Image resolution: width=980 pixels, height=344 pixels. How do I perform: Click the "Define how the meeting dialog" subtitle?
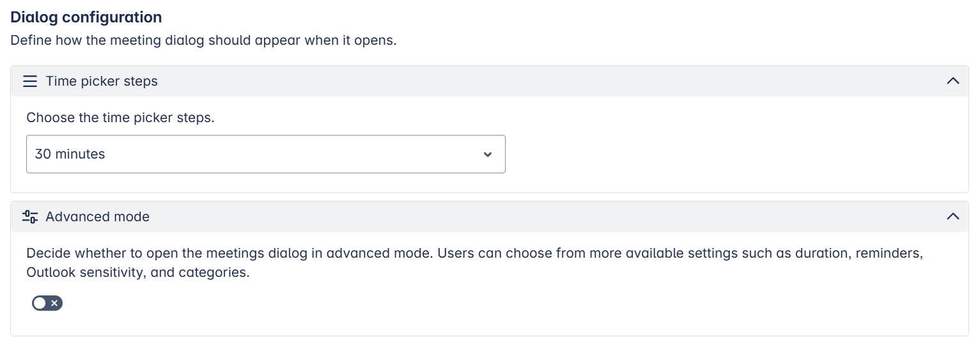(203, 40)
